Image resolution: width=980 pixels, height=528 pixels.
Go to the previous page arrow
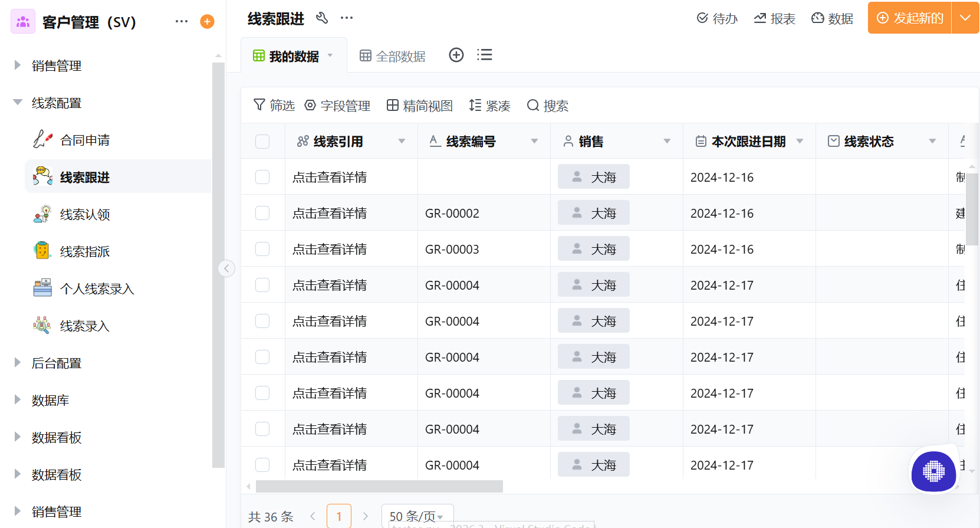(313, 516)
